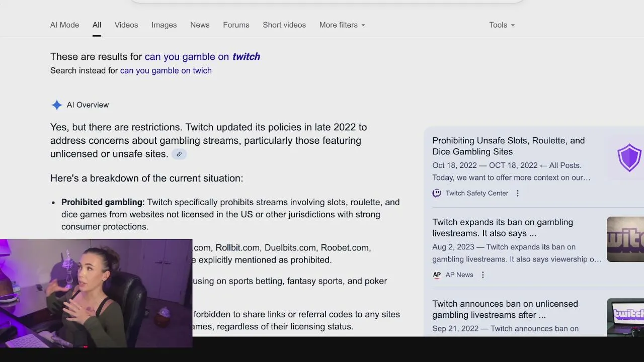Image resolution: width=644 pixels, height=362 pixels.
Task: Click the AP News article Twitch logo thumbnail
Action: click(x=625, y=239)
